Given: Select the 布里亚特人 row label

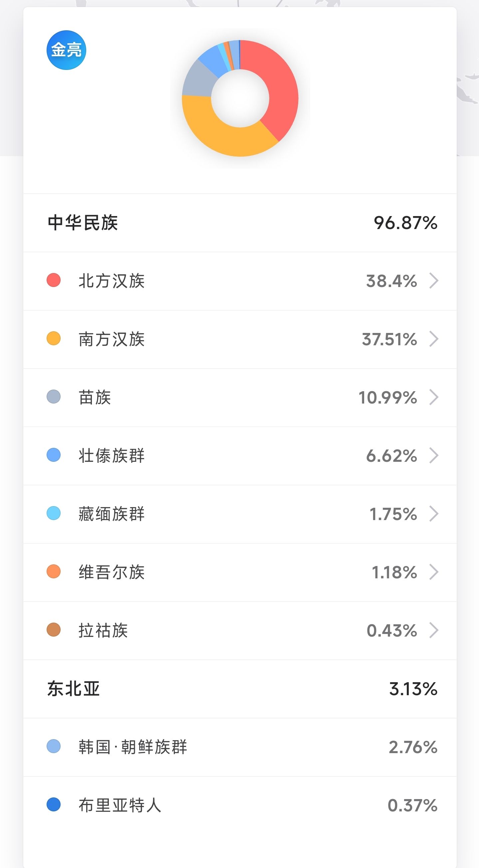Looking at the screenshot, I should pos(120,805).
